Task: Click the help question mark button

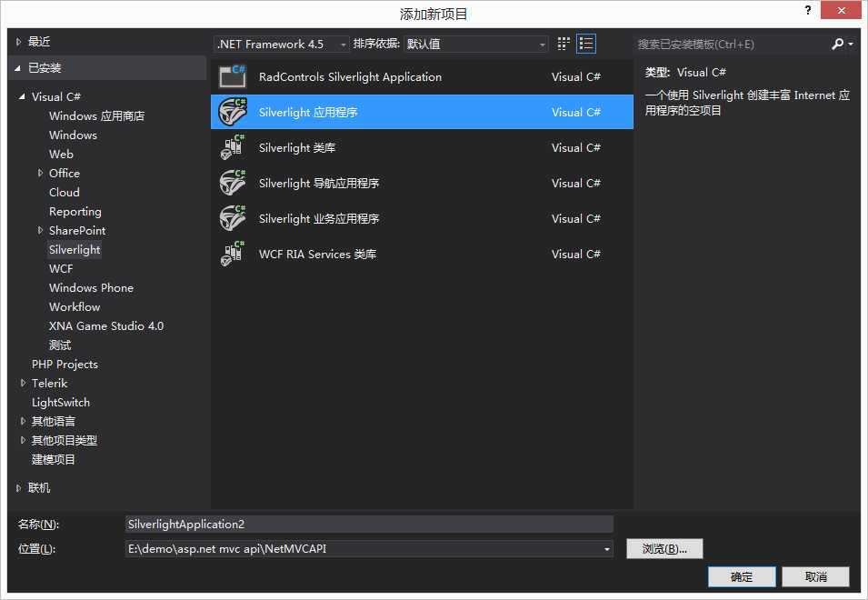Action: coord(808,10)
